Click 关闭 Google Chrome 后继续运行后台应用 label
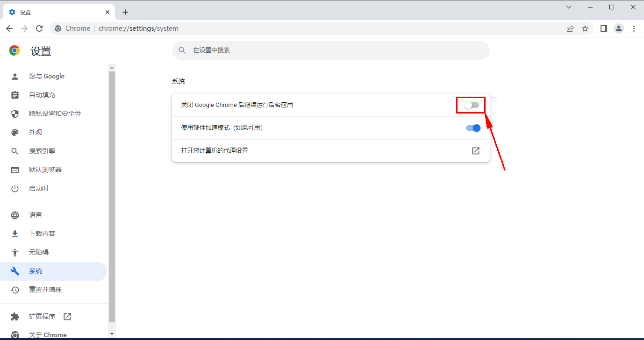The image size is (644, 340). pos(237,105)
